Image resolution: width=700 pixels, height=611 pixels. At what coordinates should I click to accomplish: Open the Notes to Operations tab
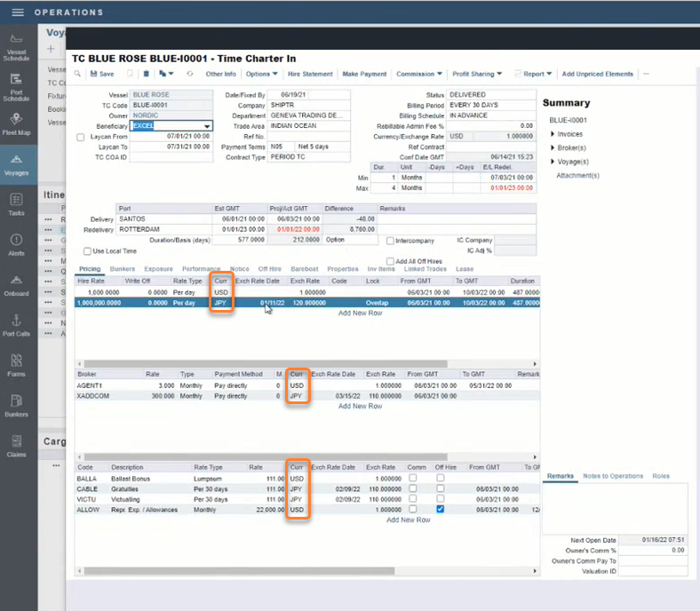click(x=613, y=476)
